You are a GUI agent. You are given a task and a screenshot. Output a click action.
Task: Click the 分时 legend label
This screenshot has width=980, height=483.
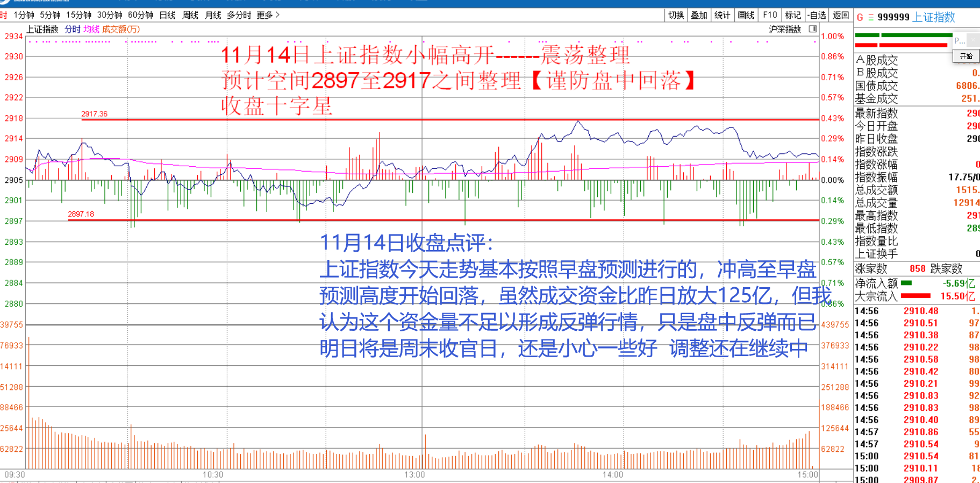click(73, 29)
